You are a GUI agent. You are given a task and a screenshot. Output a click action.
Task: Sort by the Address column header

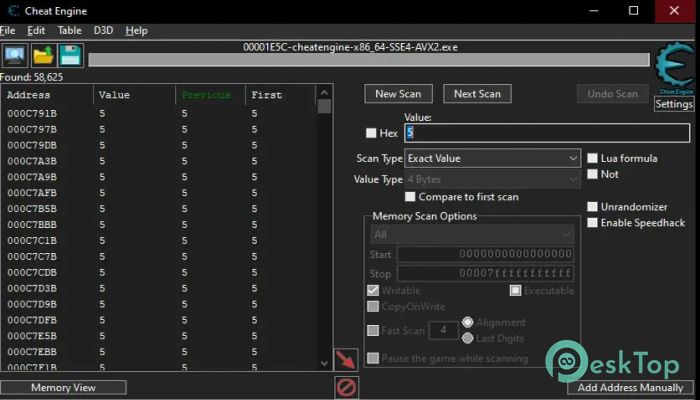(47, 95)
